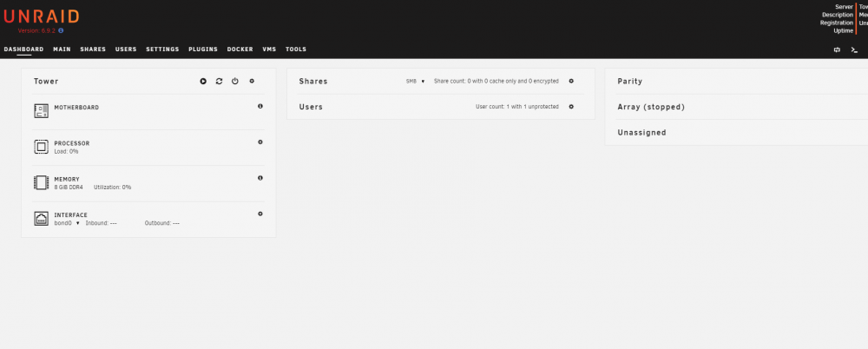868x349 pixels.
Task: Click the Registration label in header
Action: coord(837,23)
